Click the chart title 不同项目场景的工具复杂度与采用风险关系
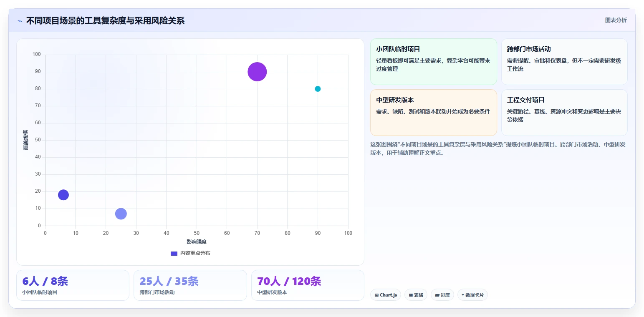644x317 pixels. point(105,20)
